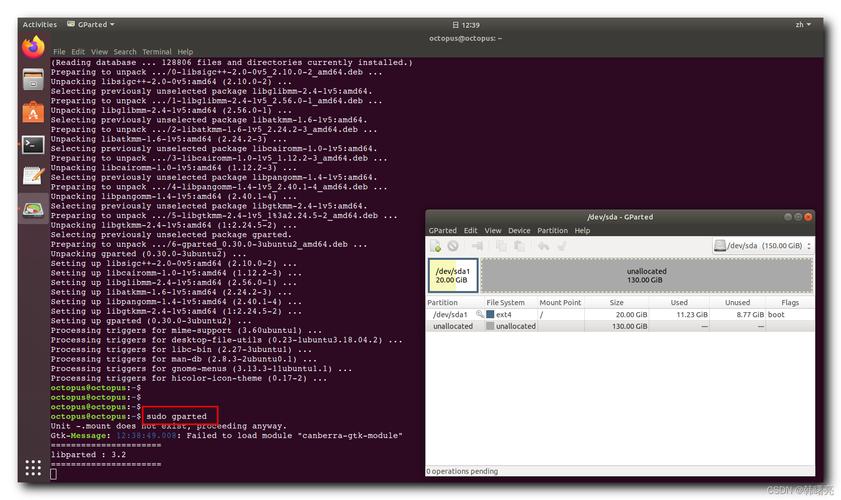The width and height of the screenshot is (841, 500).
Task: Select the unallocated row in partition list
Action: point(453,326)
